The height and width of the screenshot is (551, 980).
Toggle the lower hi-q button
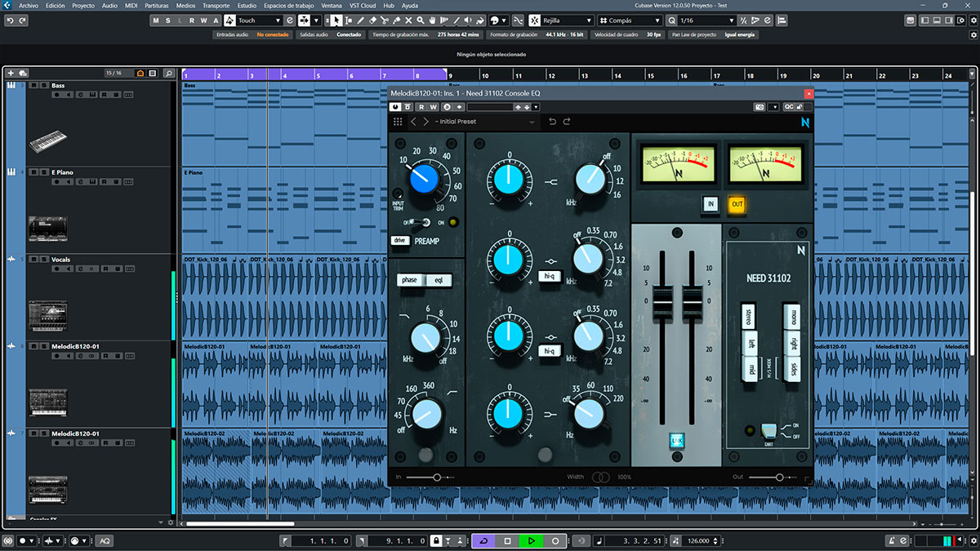pyautogui.click(x=550, y=351)
